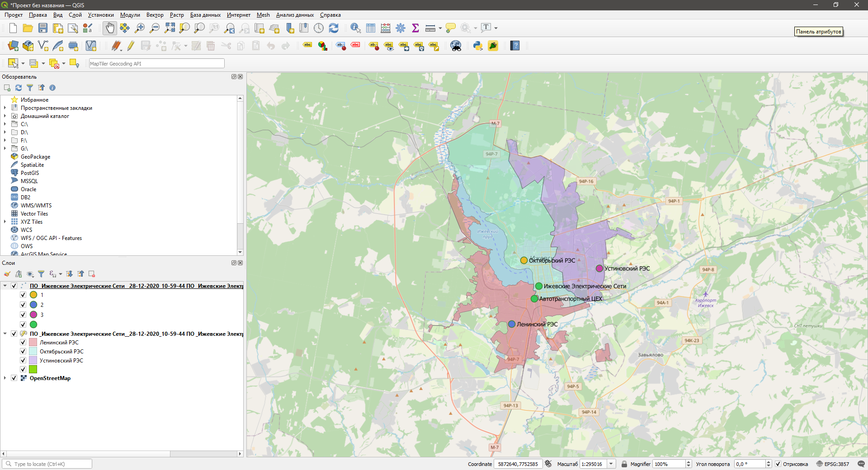
Task: Select the Pan Map hand tool
Action: click(x=110, y=28)
